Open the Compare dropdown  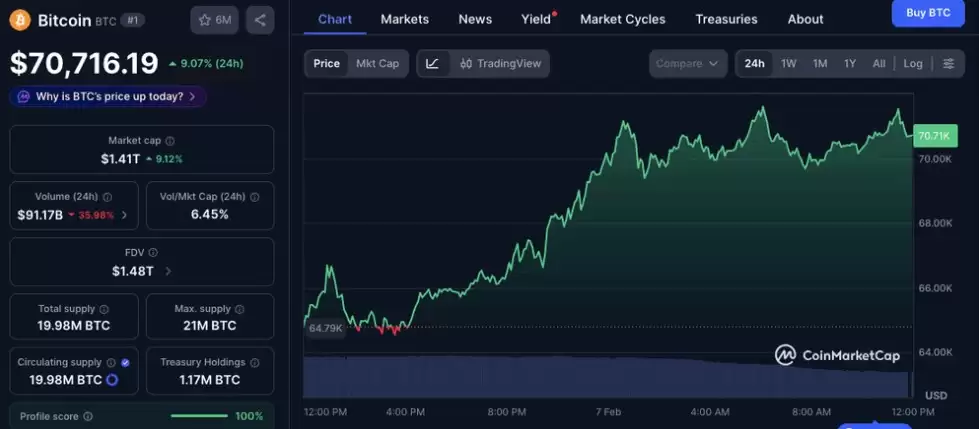coord(686,64)
